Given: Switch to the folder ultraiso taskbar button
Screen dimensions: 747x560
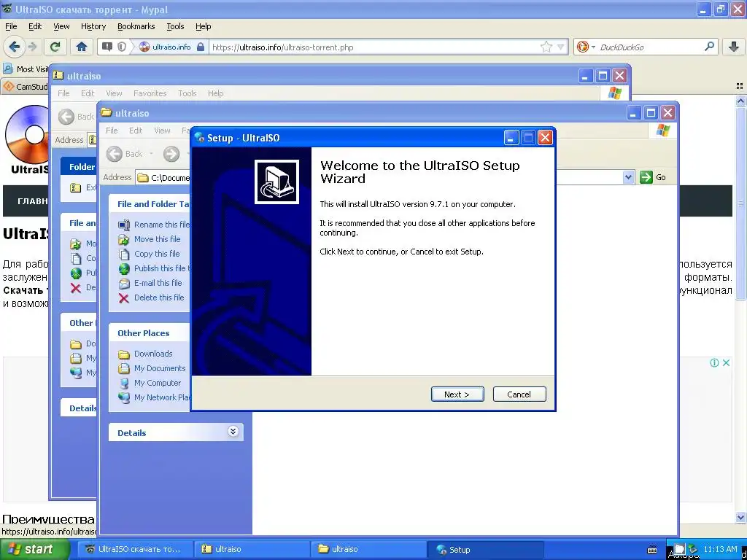Looking at the screenshot, I should click(x=368, y=550).
